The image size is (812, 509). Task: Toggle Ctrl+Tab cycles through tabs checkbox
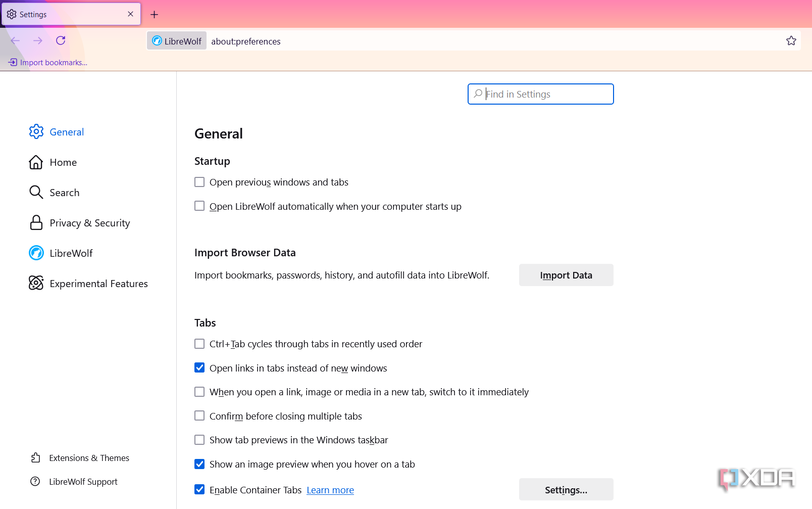(199, 344)
